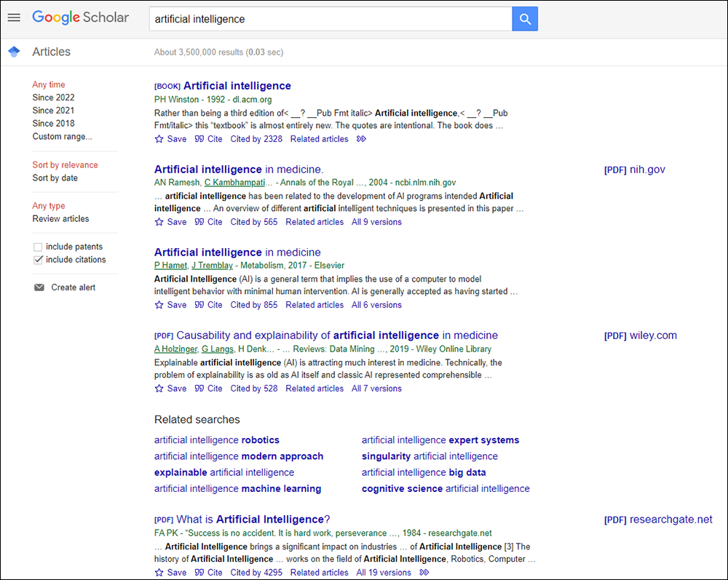
Task: Open the researchgate.net PDF link
Action: (658, 520)
